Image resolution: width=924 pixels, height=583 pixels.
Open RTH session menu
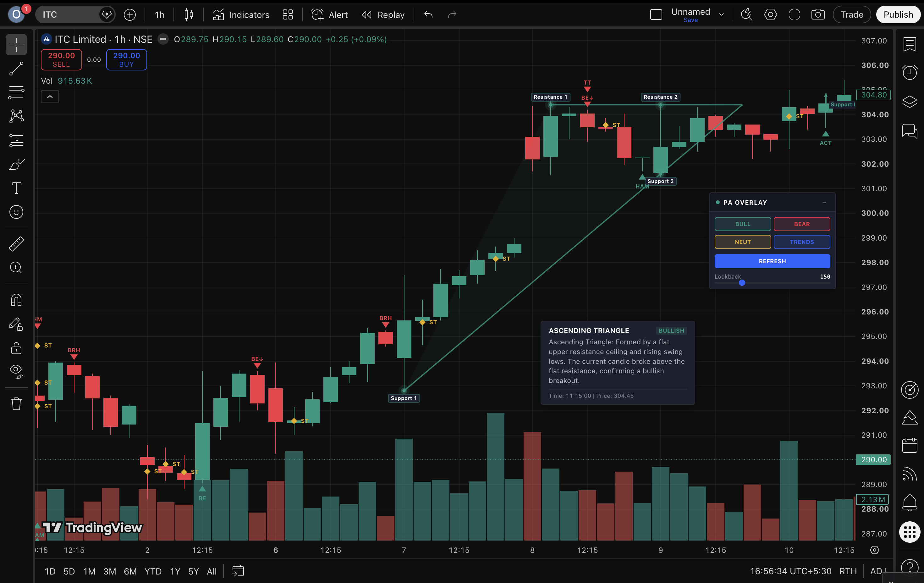[x=848, y=571]
